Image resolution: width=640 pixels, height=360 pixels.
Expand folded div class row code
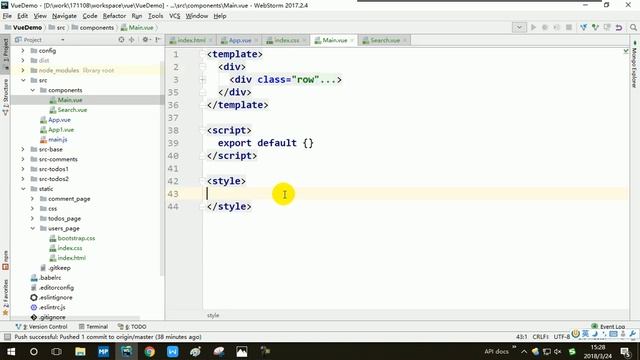click(x=203, y=80)
